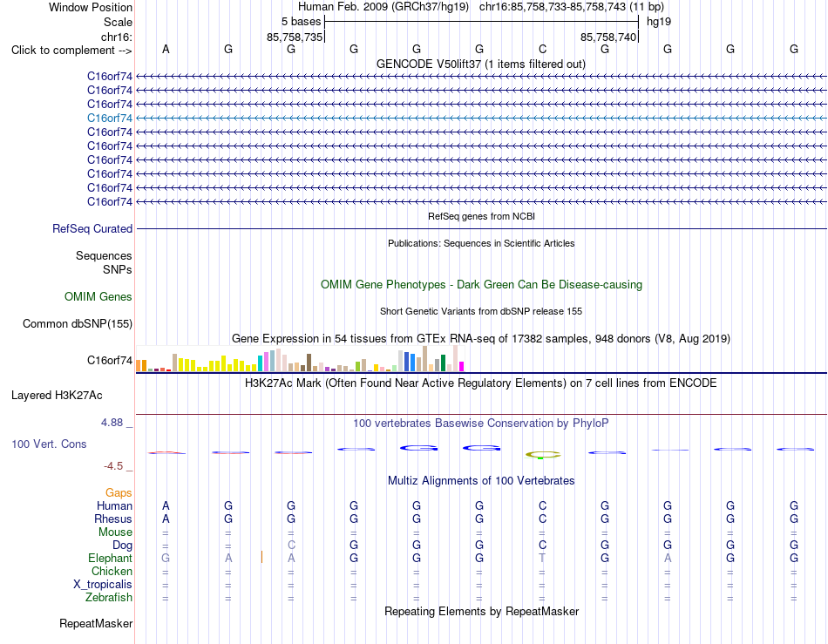828x644 pixels.
Task: Open the GTEx Gene Expression in 54 tissues title
Action: coord(481,339)
